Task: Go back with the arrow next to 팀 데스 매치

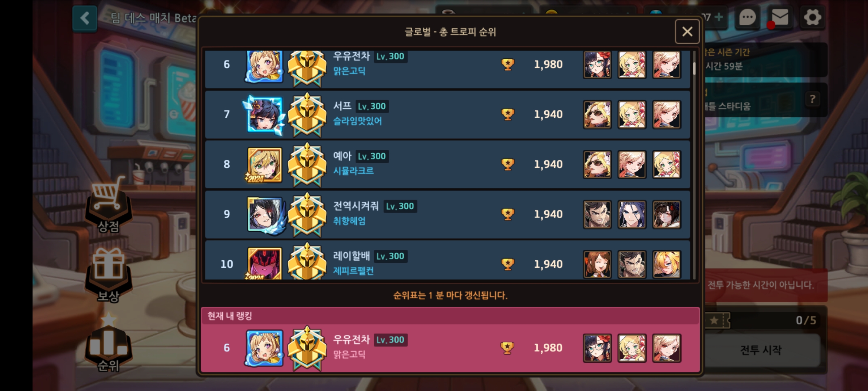Action: click(x=85, y=18)
